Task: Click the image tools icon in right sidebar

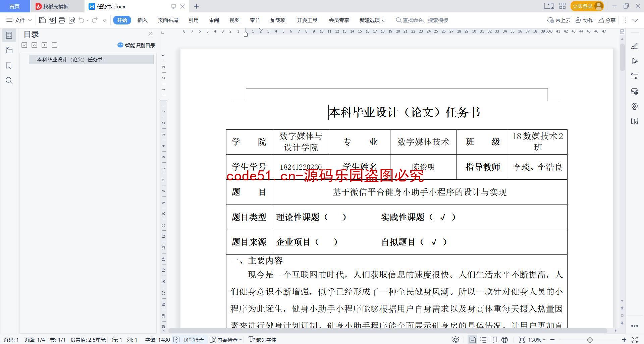Action: pos(634,91)
